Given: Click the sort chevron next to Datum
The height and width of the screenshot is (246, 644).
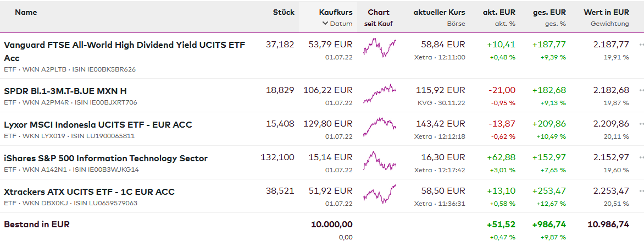Looking at the screenshot, I should [325, 24].
